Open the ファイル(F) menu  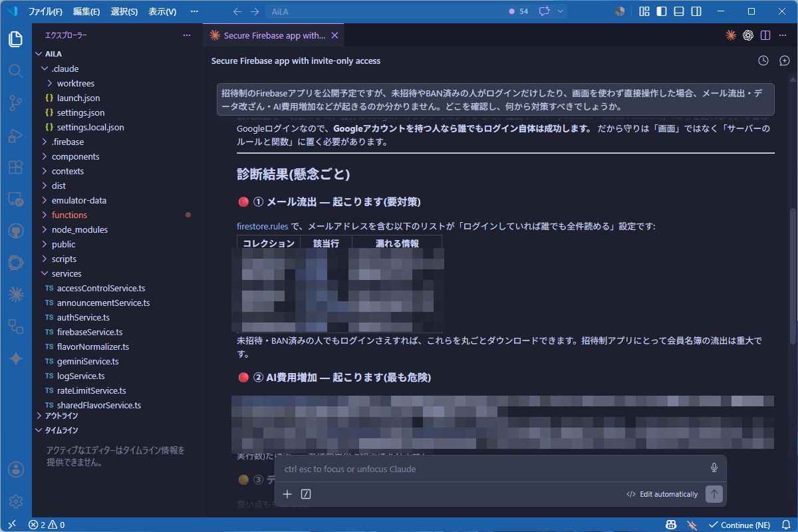tap(45, 11)
